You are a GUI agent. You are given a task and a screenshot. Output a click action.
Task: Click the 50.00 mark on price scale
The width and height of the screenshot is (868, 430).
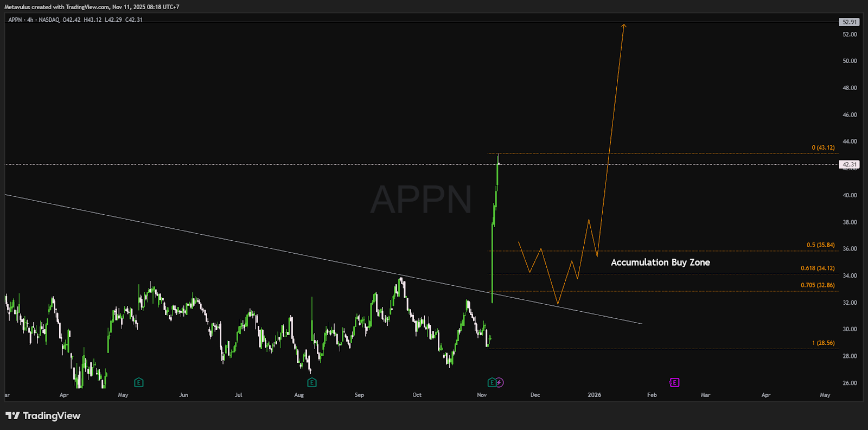[850, 61]
